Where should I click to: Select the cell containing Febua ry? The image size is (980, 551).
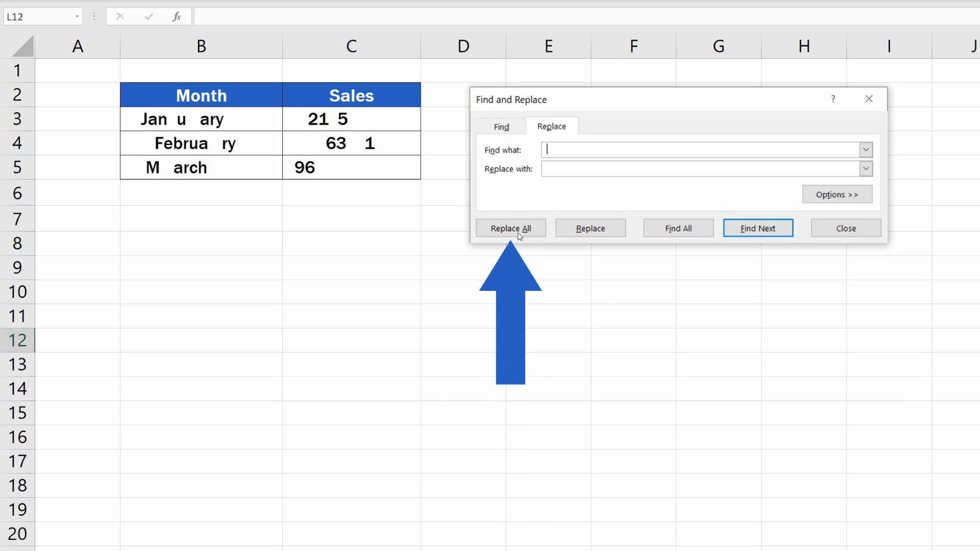[x=201, y=143]
